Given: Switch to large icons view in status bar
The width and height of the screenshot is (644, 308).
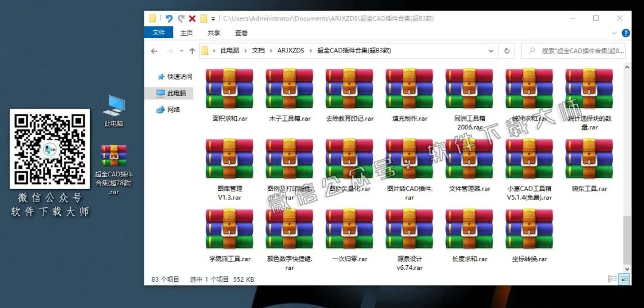Looking at the screenshot, I should [x=624, y=279].
